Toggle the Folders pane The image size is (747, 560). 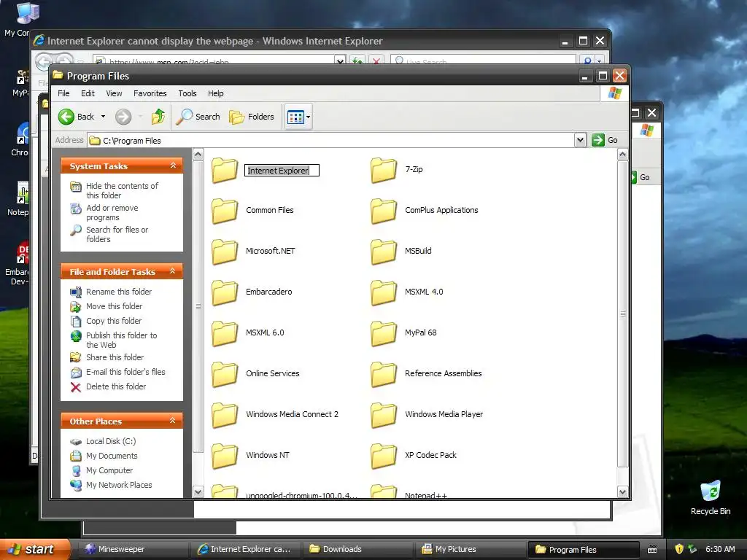point(252,117)
